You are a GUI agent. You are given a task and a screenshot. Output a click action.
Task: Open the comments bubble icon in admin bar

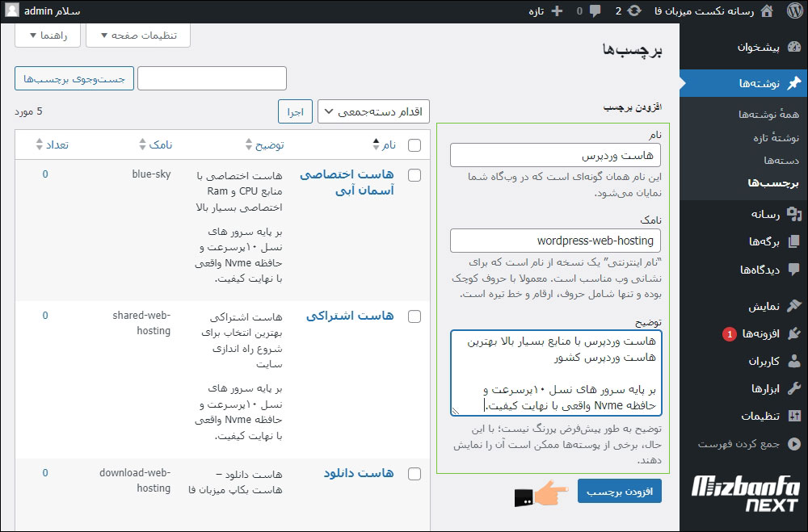click(x=595, y=10)
